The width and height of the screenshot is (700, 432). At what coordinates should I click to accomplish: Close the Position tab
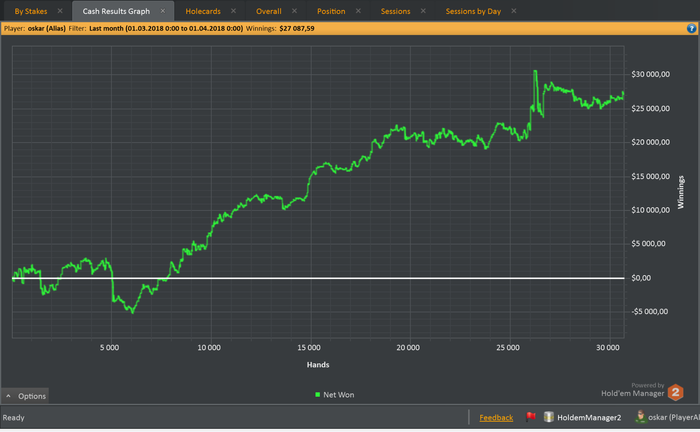[x=358, y=11]
